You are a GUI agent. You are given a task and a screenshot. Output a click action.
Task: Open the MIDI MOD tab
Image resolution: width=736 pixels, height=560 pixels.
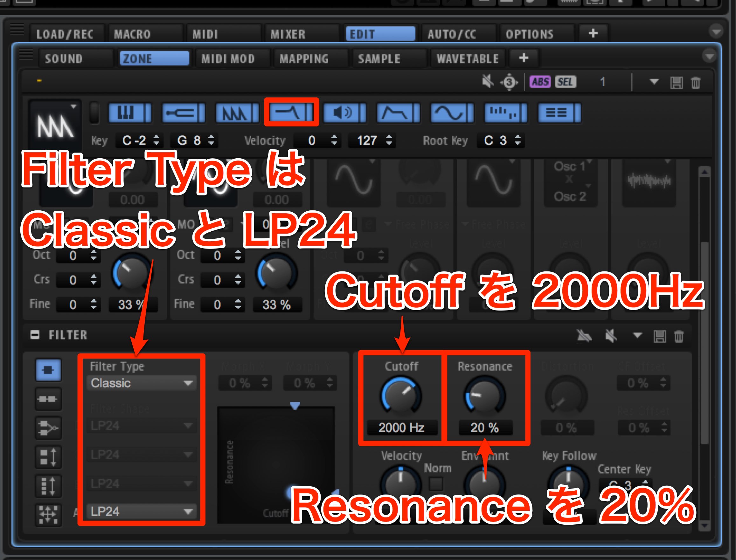pos(233,59)
